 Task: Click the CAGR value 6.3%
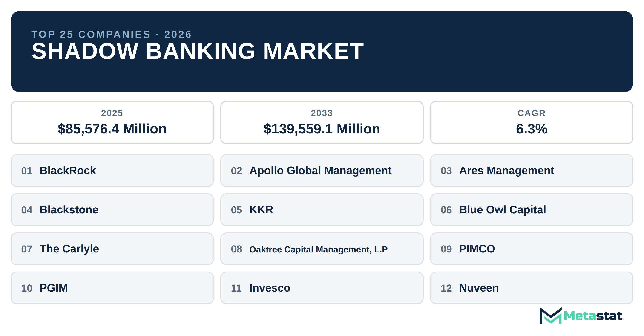pos(532,129)
